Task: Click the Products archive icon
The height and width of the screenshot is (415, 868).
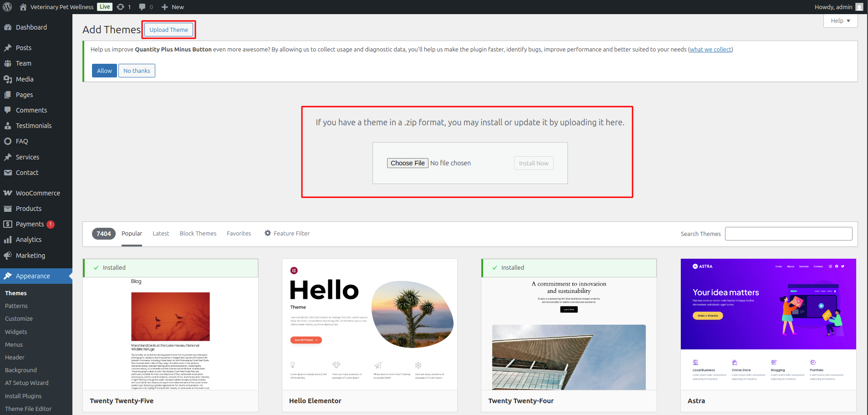Action: 8,209
